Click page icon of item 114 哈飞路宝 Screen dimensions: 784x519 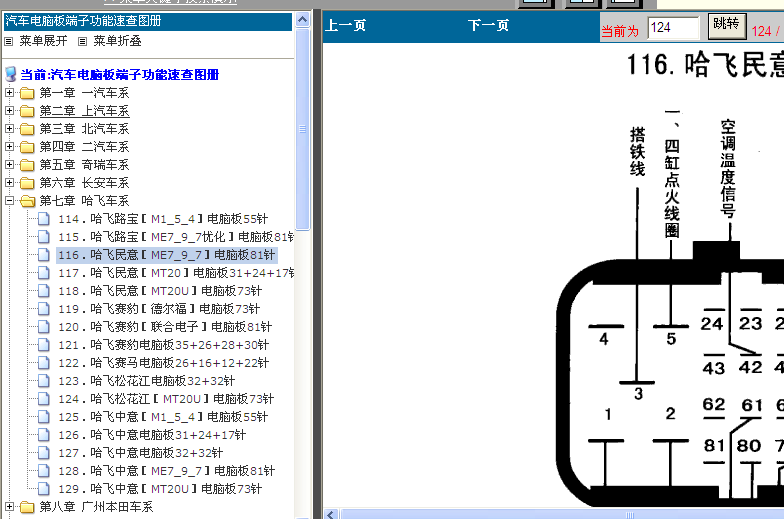[44, 218]
